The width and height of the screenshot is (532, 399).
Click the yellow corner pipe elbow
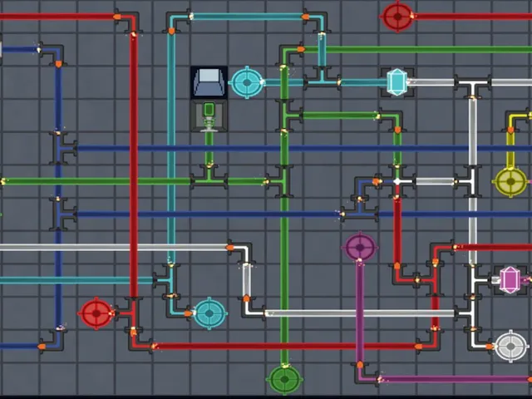515,120
